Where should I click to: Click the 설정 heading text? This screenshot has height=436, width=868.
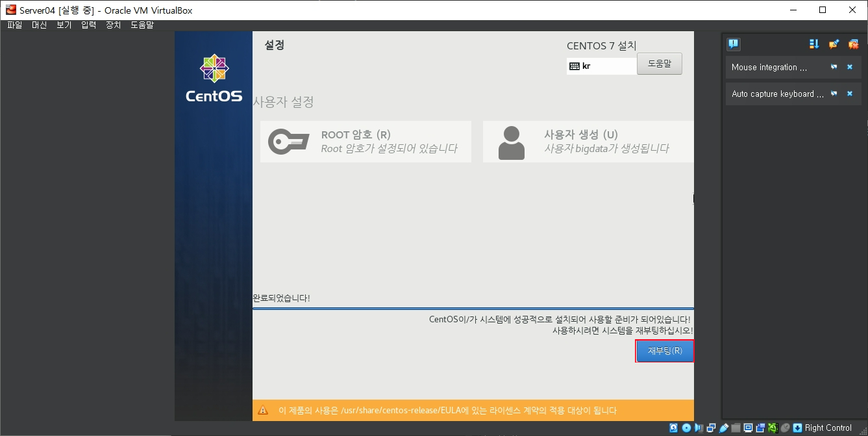click(x=274, y=45)
